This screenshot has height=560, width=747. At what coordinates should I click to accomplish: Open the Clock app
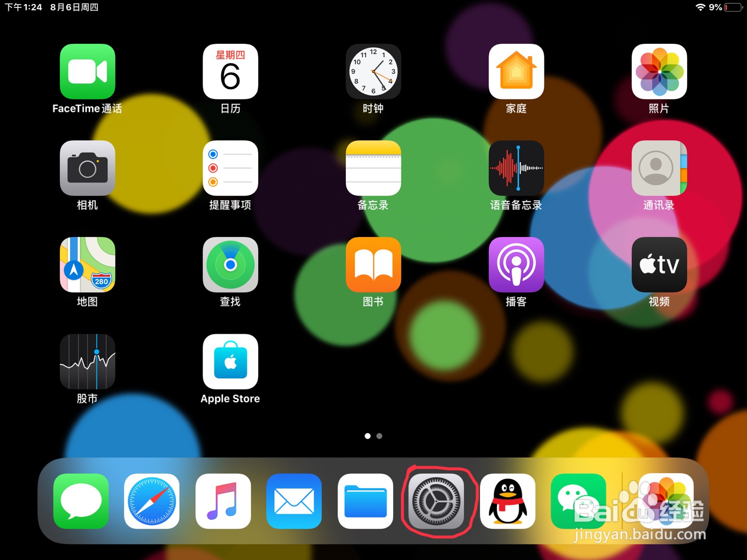pos(373,71)
